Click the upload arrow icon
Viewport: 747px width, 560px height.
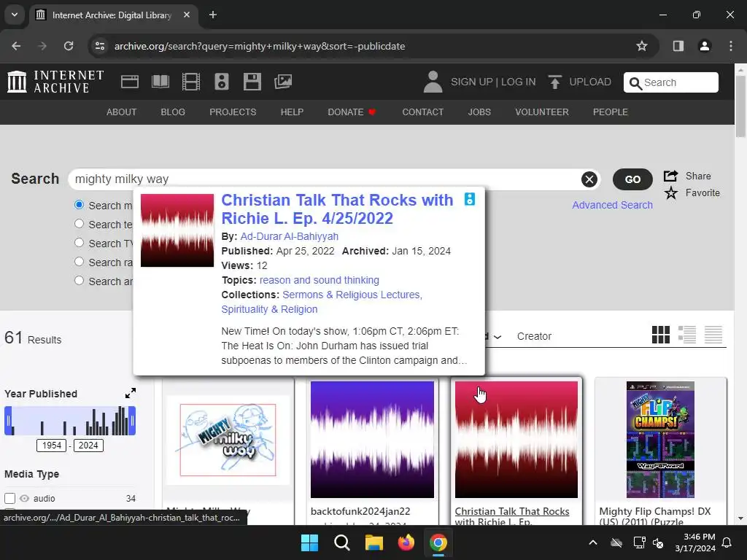coord(554,82)
